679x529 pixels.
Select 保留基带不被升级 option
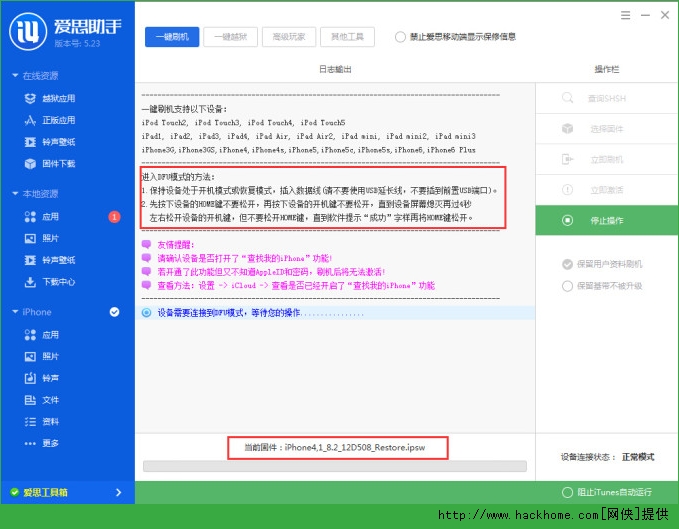point(568,285)
